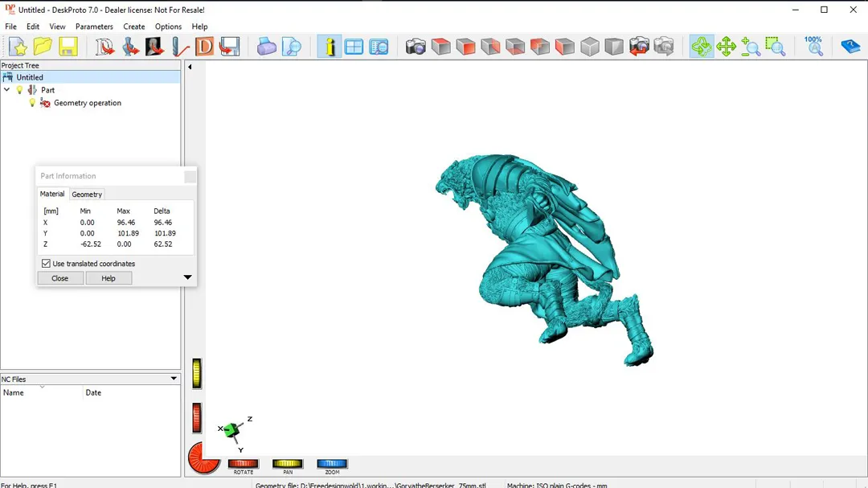This screenshot has height=488, width=868.
Task: Dismiss Part Information via its title bar box
Action: (190, 176)
